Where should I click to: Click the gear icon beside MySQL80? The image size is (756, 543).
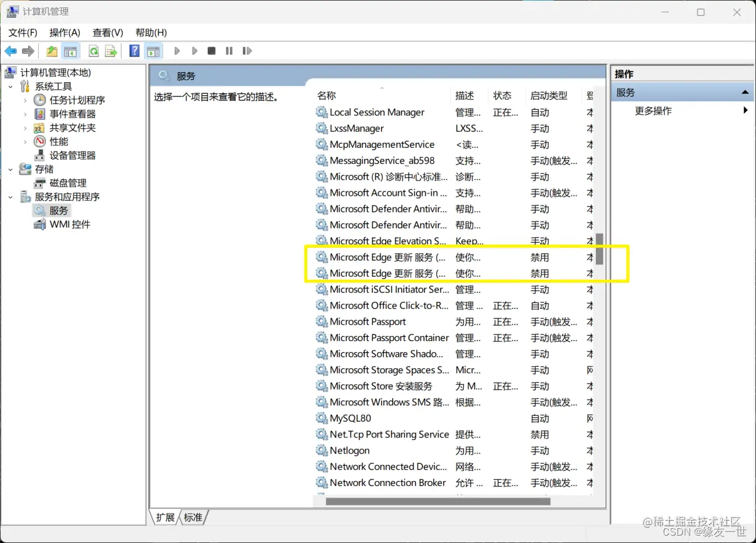pos(322,418)
